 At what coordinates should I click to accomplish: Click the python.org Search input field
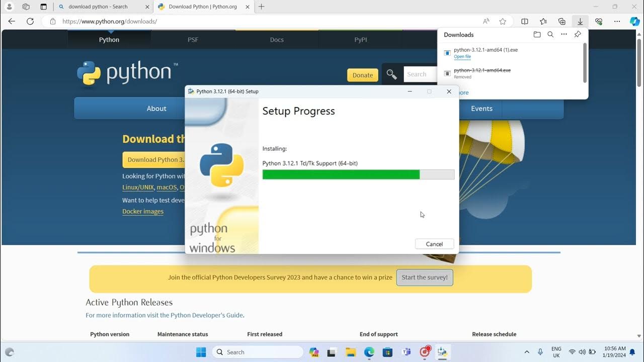[x=420, y=74]
